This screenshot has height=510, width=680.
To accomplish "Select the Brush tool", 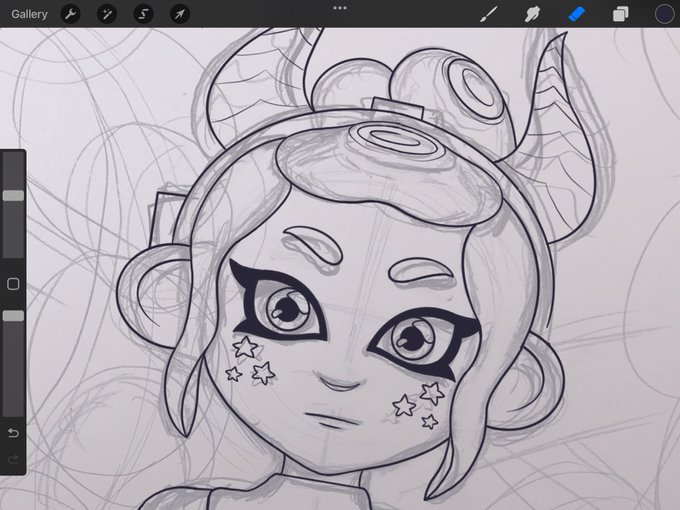I will pyautogui.click(x=489, y=14).
